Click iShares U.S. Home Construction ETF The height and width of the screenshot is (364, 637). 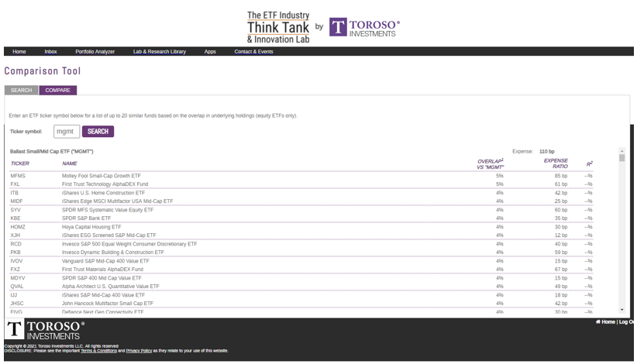[x=103, y=193]
